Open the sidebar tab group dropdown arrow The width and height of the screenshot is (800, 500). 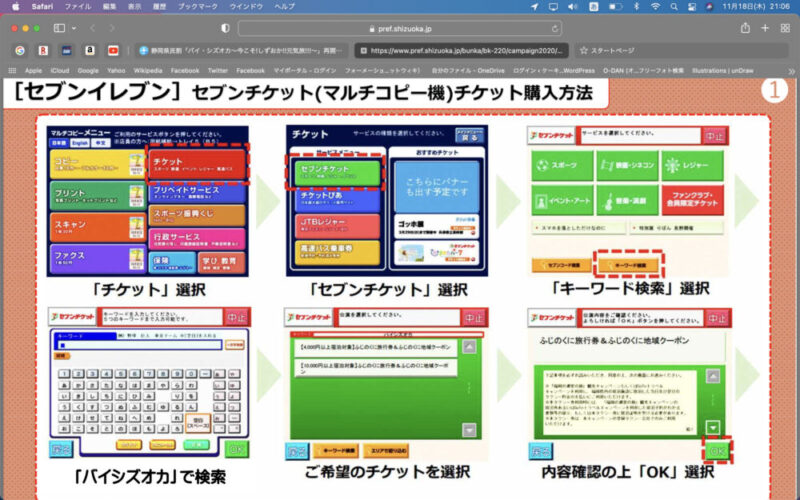click(73, 29)
